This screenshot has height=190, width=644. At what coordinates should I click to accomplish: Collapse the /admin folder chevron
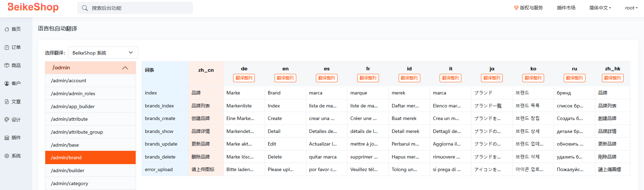click(x=125, y=68)
